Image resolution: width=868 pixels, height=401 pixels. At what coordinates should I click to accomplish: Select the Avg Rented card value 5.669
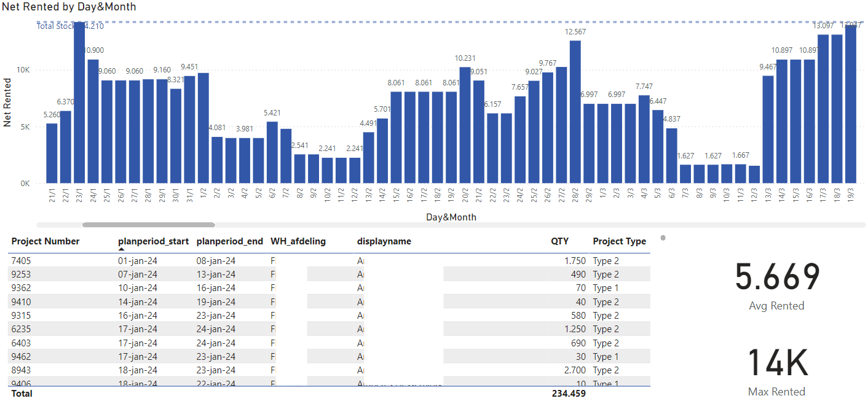[777, 277]
